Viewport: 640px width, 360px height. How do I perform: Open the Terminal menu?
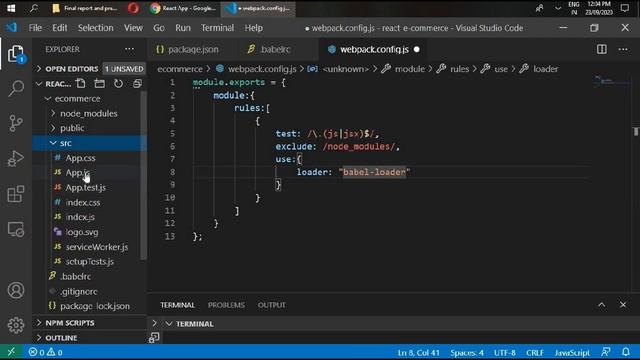tap(217, 28)
